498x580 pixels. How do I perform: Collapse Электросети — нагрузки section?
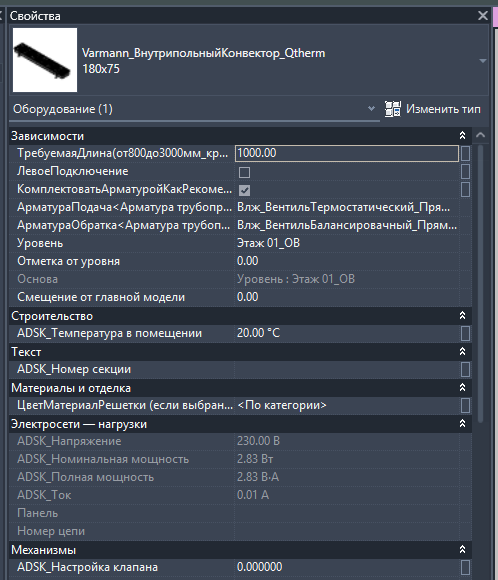coord(462,424)
